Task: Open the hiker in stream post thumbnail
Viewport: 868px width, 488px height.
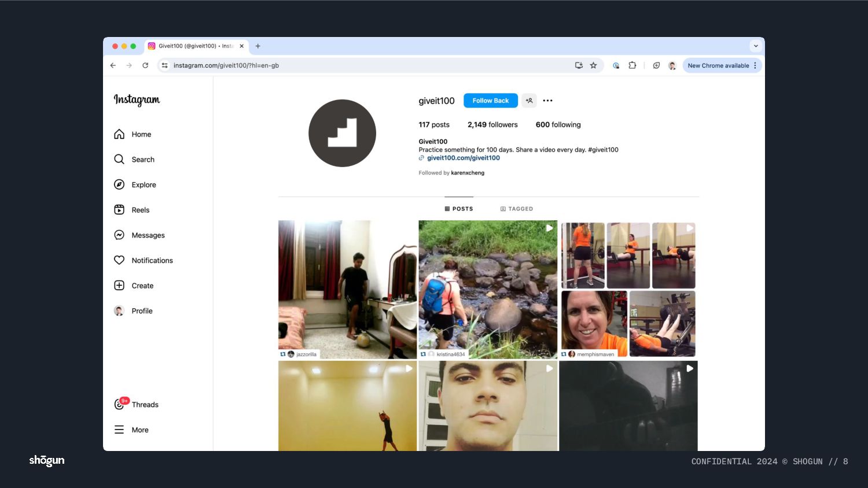Action: tap(488, 289)
